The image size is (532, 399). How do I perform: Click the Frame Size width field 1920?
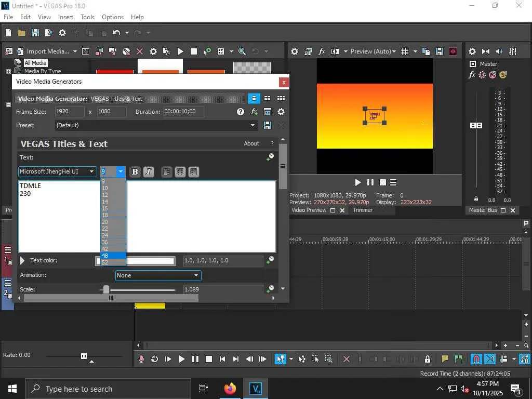point(70,112)
